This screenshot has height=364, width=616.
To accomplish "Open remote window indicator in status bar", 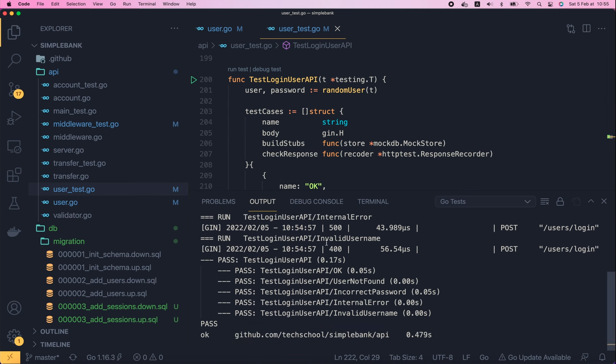I will (10, 357).
